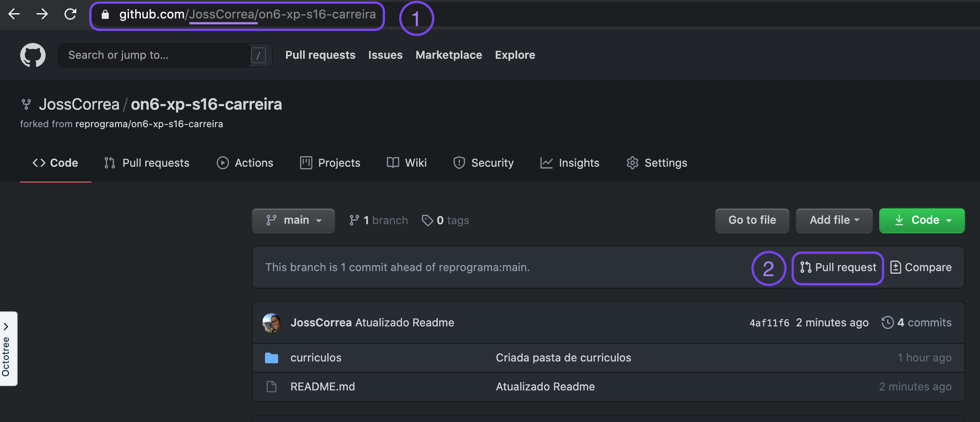Select the Security tab
Screen dimensions: 980x422
(x=483, y=163)
